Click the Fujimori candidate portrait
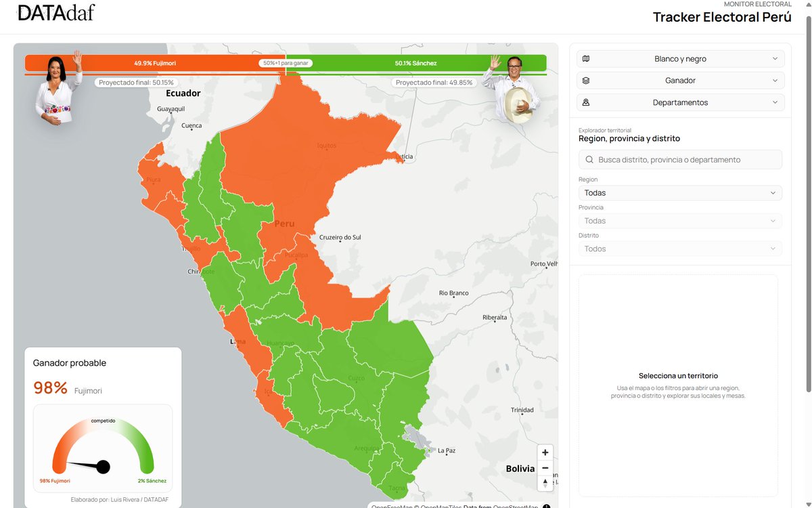This screenshot has width=812, height=508. pyautogui.click(x=59, y=88)
